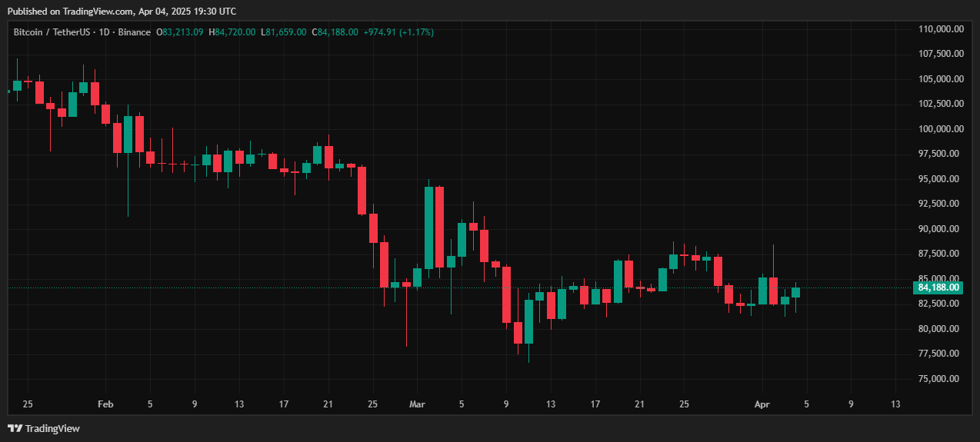Select the latest green candle at far right
The height and width of the screenshot is (442, 980).
click(x=795, y=292)
